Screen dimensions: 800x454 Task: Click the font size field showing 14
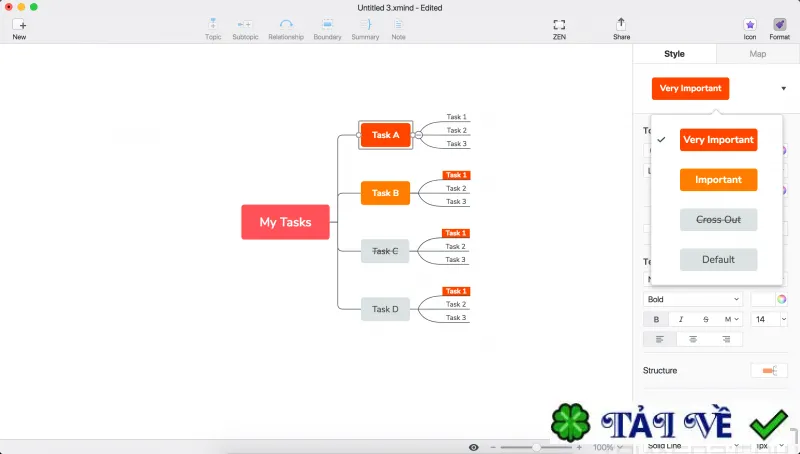click(x=765, y=319)
